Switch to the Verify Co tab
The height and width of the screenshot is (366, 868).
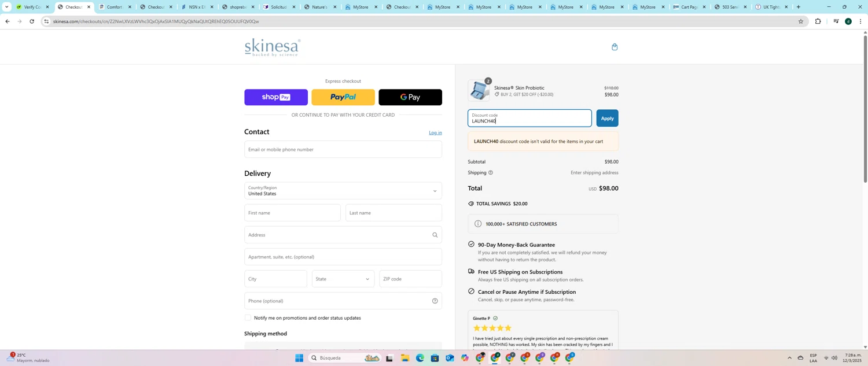click(33, 7)
